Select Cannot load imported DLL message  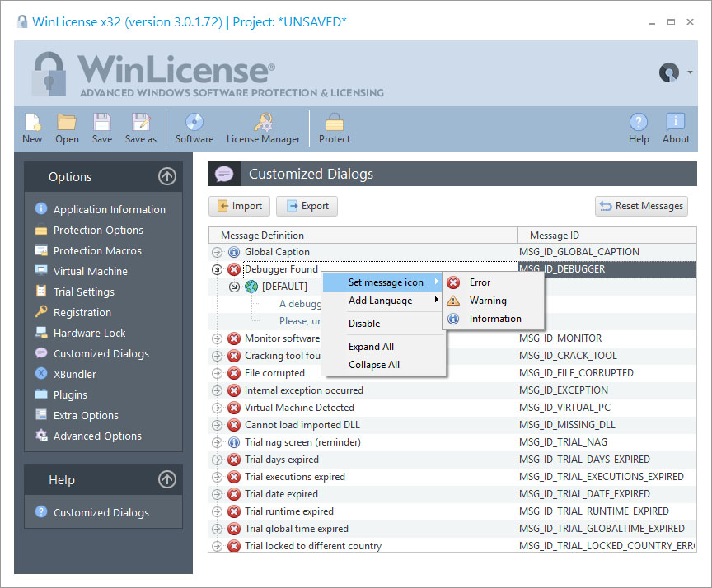(302, 425)
